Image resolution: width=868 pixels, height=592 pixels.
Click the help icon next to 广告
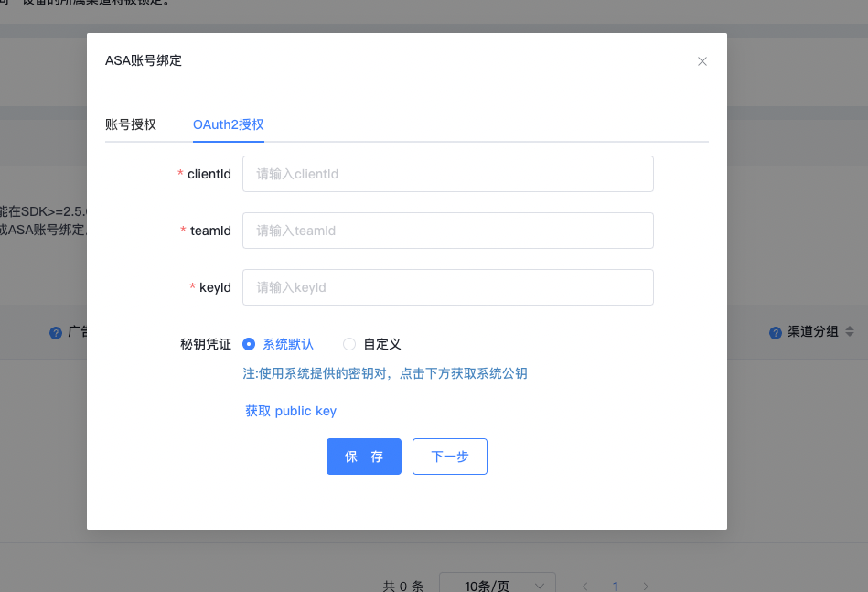[56, 333]
